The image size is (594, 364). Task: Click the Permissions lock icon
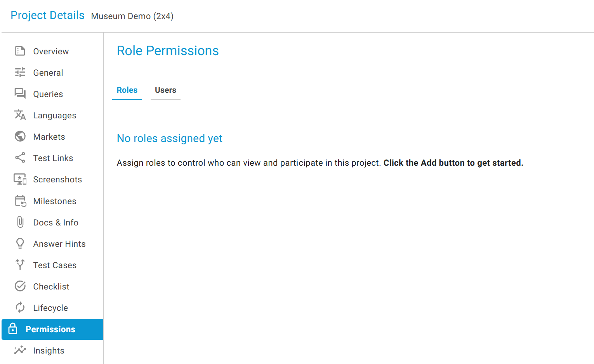13,329
